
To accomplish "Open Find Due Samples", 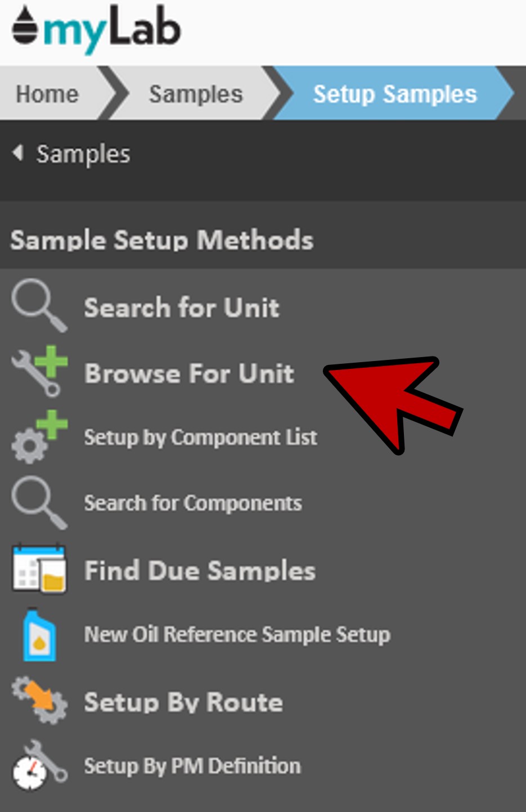I will [x=200, y=570].
